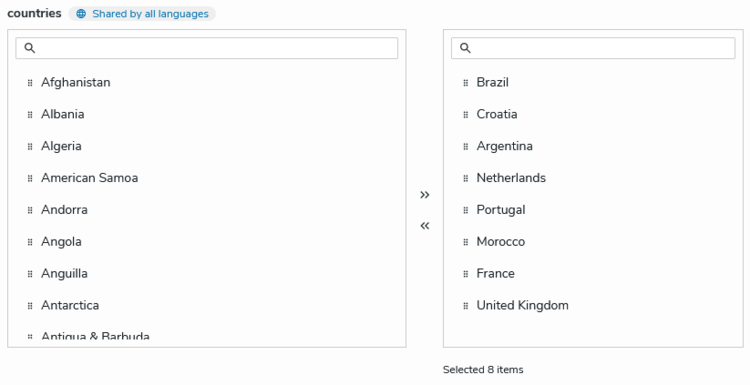Click the Shared by all languages badge
This screenshot has height=385, width=750.
click(x=142, y=14)
